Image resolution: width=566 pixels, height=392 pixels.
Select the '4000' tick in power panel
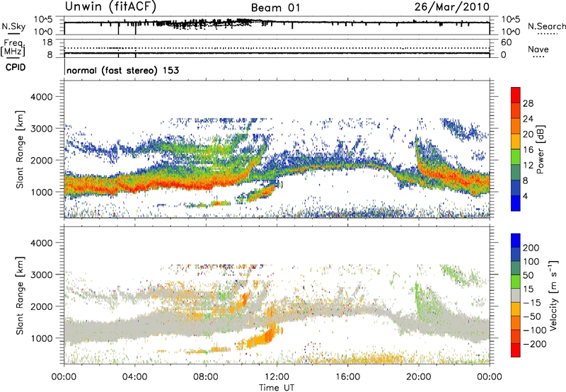click(x=41, y=97)
